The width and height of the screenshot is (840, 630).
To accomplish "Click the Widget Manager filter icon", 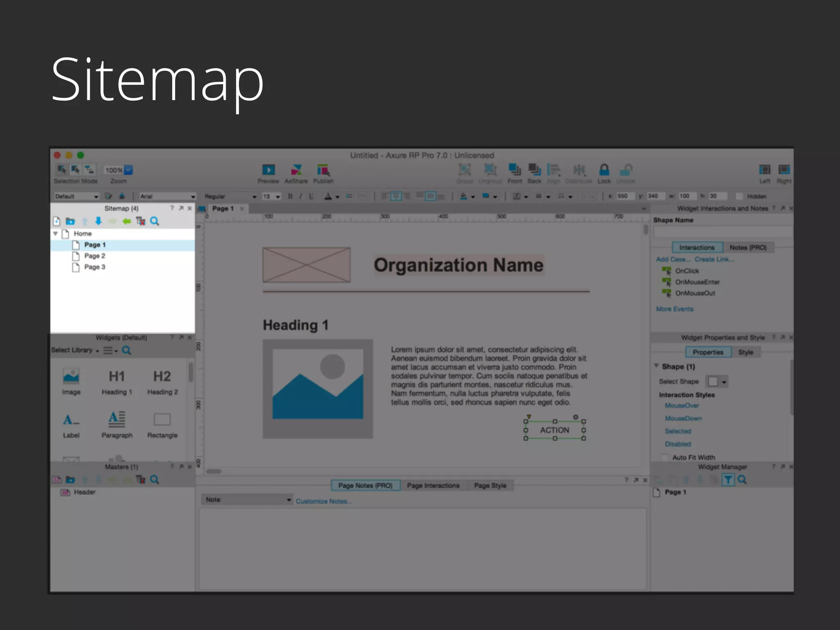I will [728, 479].
